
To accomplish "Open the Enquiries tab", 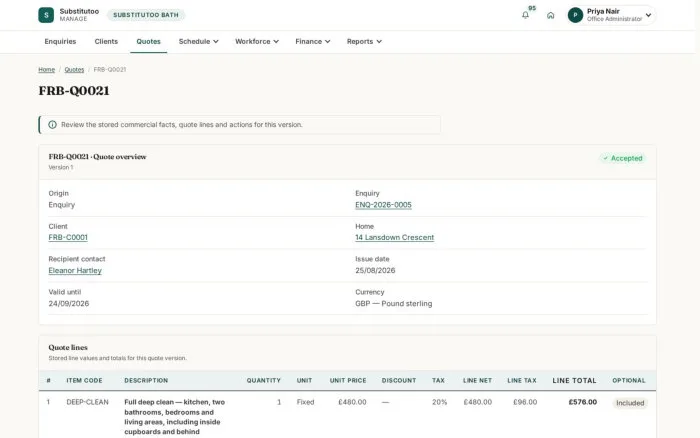I will (60, 42).
